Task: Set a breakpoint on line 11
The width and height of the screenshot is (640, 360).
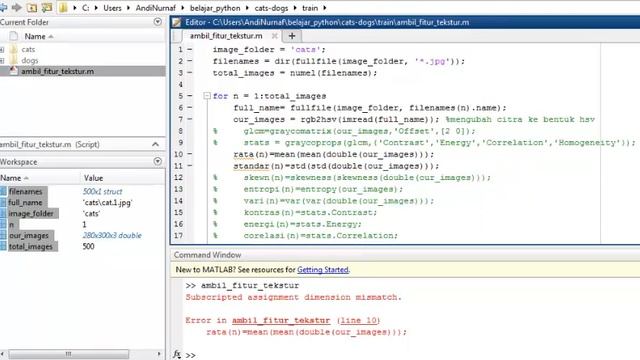Action: click(190, 166)
